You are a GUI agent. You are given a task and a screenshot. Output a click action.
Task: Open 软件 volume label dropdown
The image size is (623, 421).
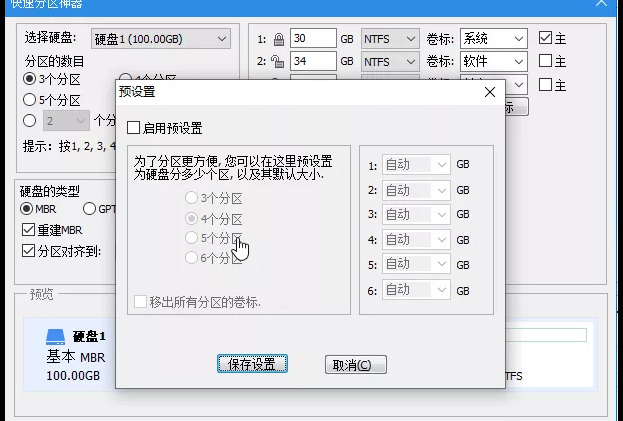(x=494, y=62)
